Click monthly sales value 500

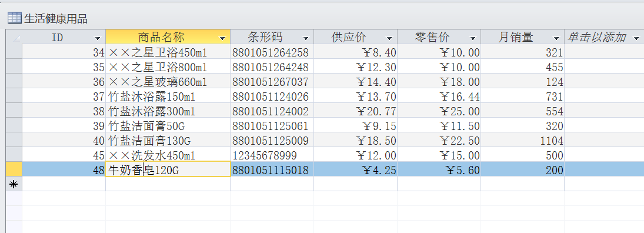click(522, 155)
